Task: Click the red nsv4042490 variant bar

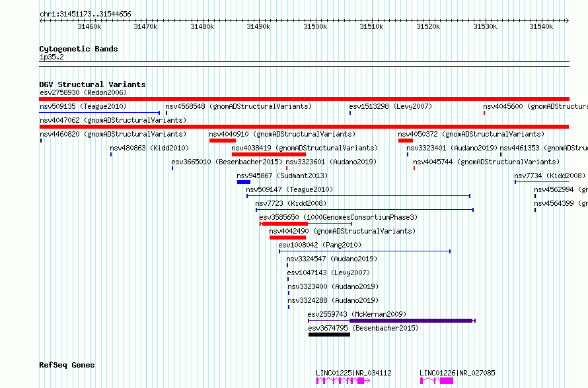Action: tap(287, 238)
